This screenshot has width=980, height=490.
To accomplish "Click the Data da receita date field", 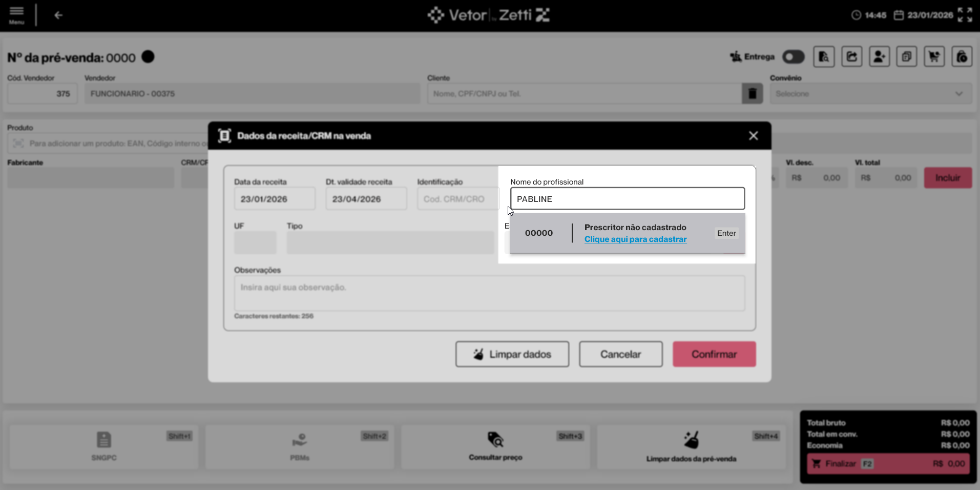I will (275, 199).
